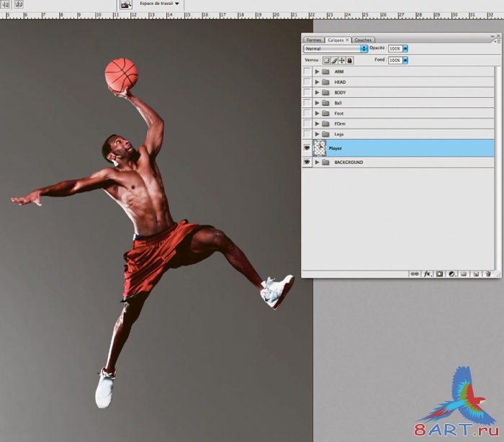Expand the ARM group triangle
504x442 pixels.
click(317, 71)
